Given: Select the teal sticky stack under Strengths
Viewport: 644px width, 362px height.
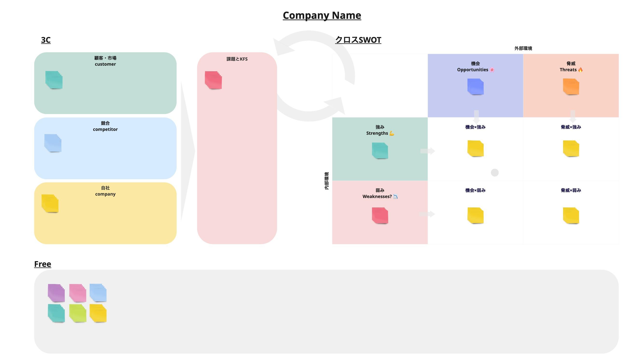Looking at the screenshot, I should [380, 150].
